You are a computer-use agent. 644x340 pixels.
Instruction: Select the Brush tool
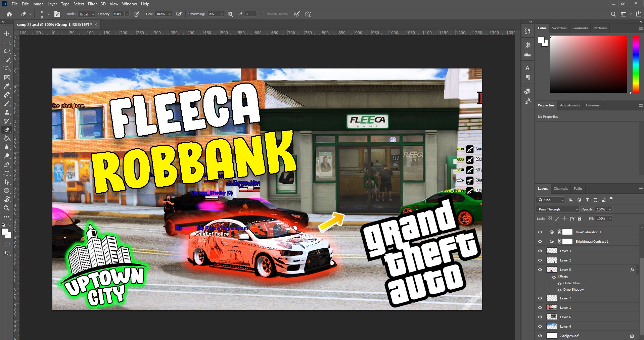pyautogui.click(x=7, y=103)
